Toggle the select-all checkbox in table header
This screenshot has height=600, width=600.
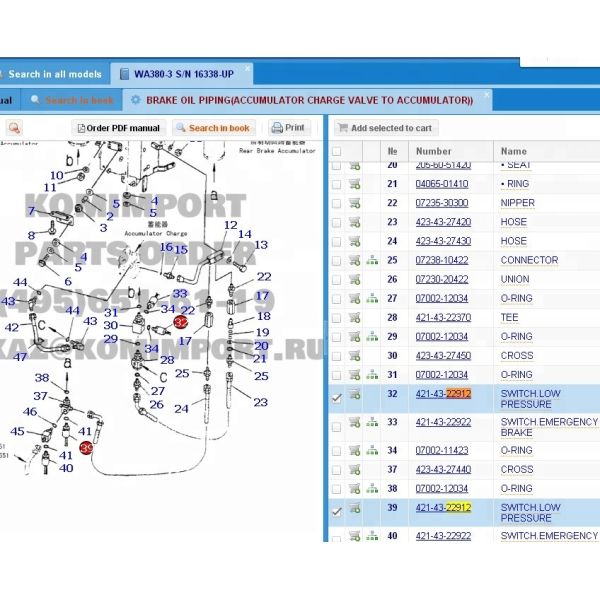336,151
